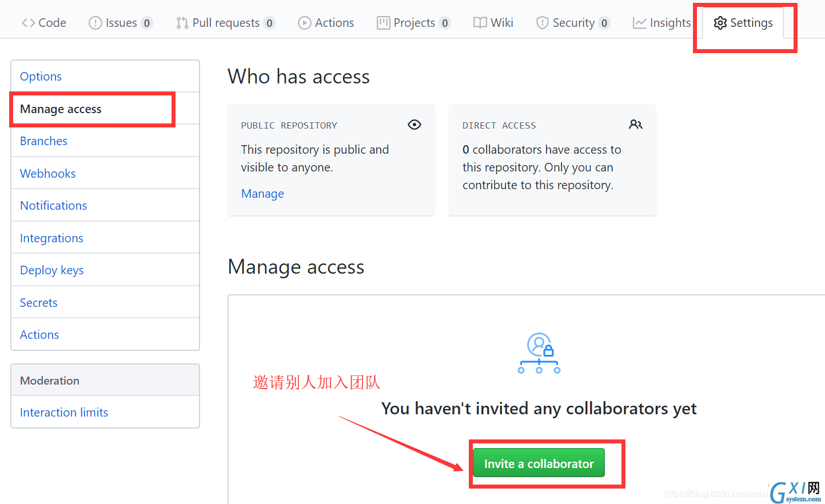Open the Settings tab
This screenshot has width=825, height=504.
pos(743,23)
